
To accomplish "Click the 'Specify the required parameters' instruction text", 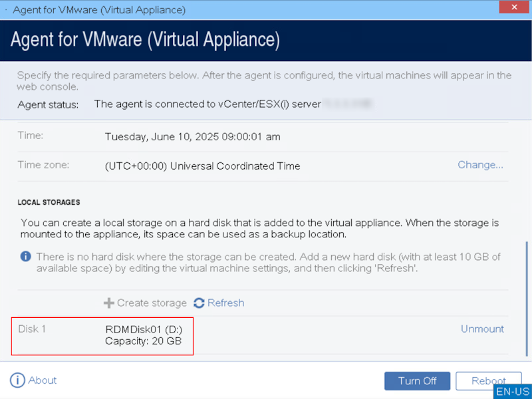I will [264, 80].
